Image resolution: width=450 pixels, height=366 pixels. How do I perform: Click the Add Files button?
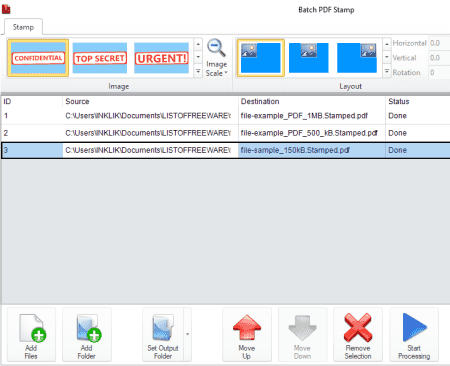[31, 335]
